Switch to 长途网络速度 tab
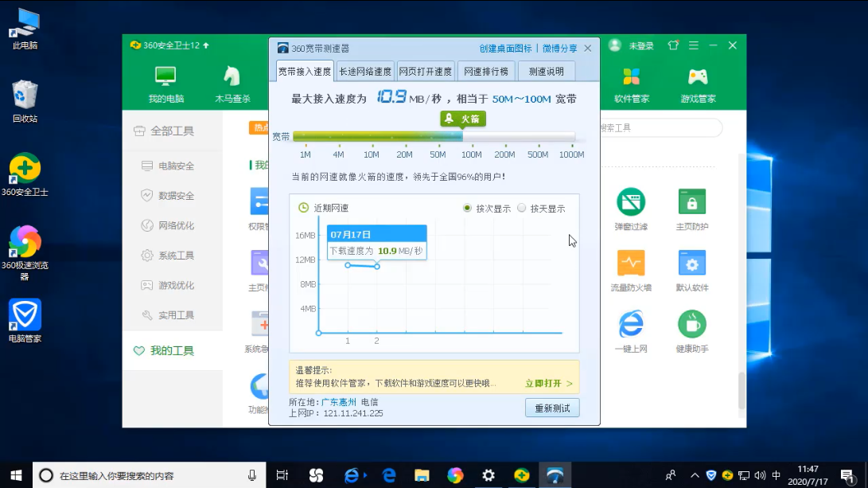The image size is (868, 488). 364,72
